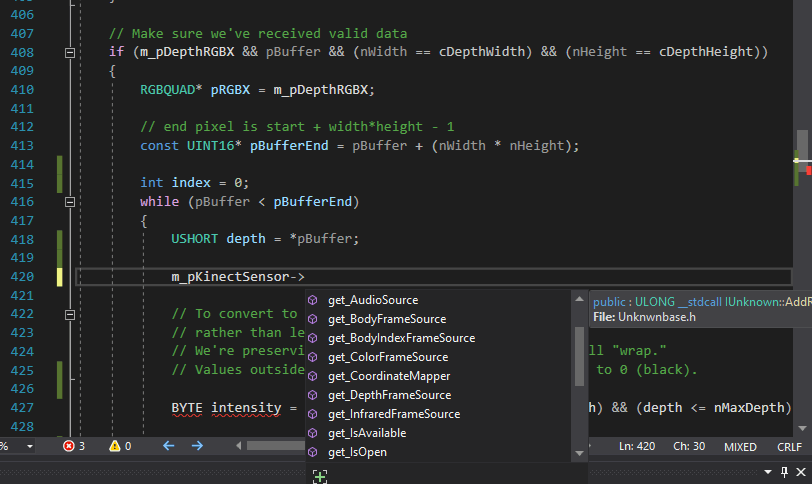Close the bottom tool panel
The image size is (812, 484).
click(801, 472)
